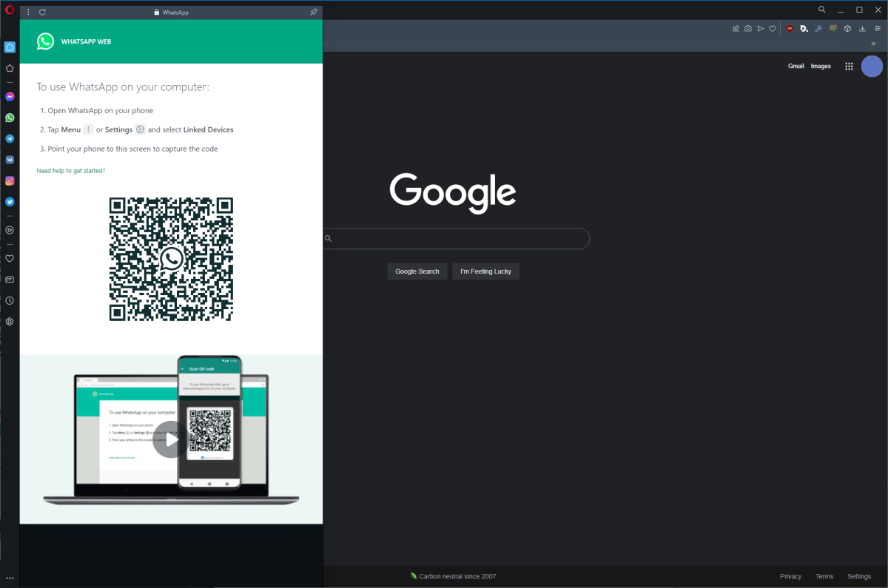Open the WhatsApp panel three-dot menu
This screenshot has height=588, width=888.
(28, 12)
